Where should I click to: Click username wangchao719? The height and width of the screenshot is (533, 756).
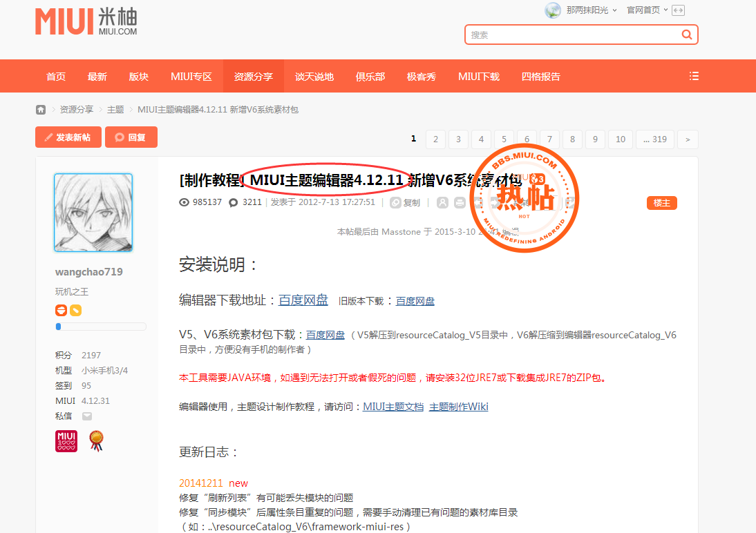point(88,272)
